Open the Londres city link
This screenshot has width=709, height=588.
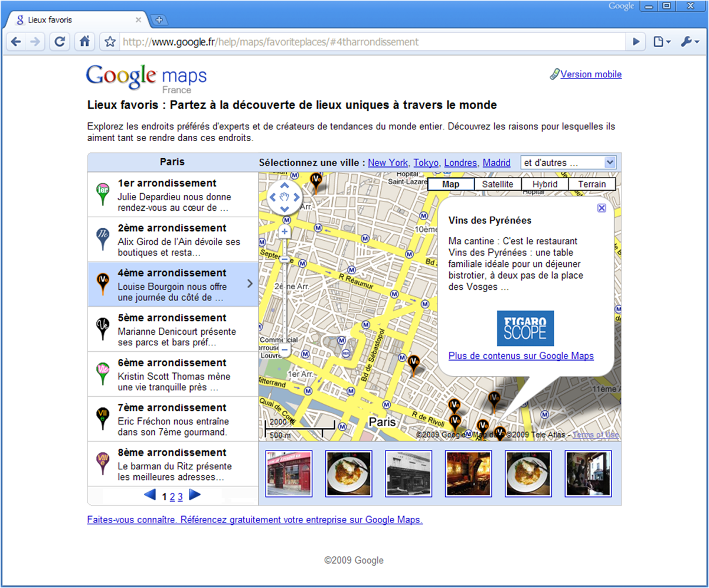point(460,162)
